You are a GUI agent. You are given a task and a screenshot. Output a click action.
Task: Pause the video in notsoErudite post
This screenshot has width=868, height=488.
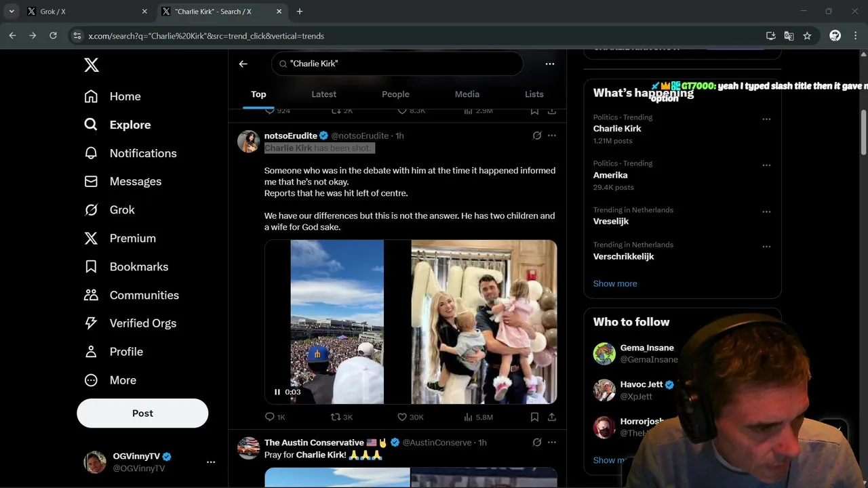tap(277, 392)
